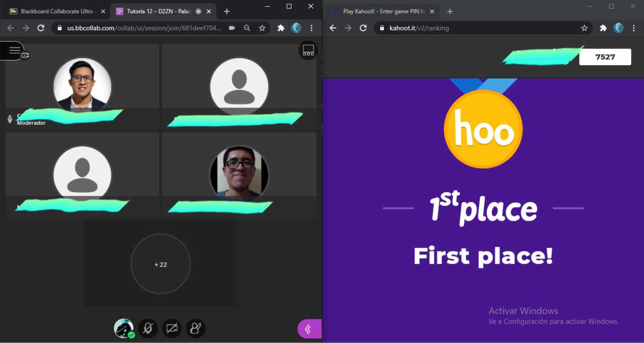Close the Play Kahoot! tab

tap(432, 11)
